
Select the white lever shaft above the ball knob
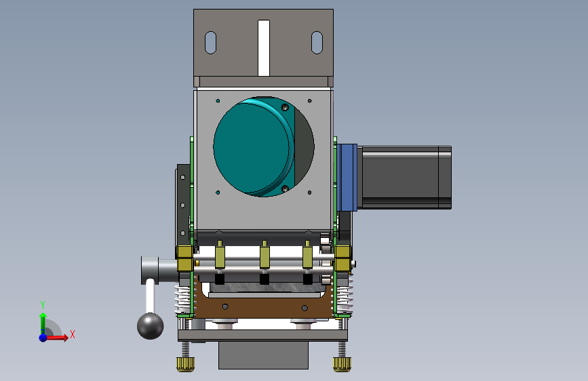(x=150, y=296)
